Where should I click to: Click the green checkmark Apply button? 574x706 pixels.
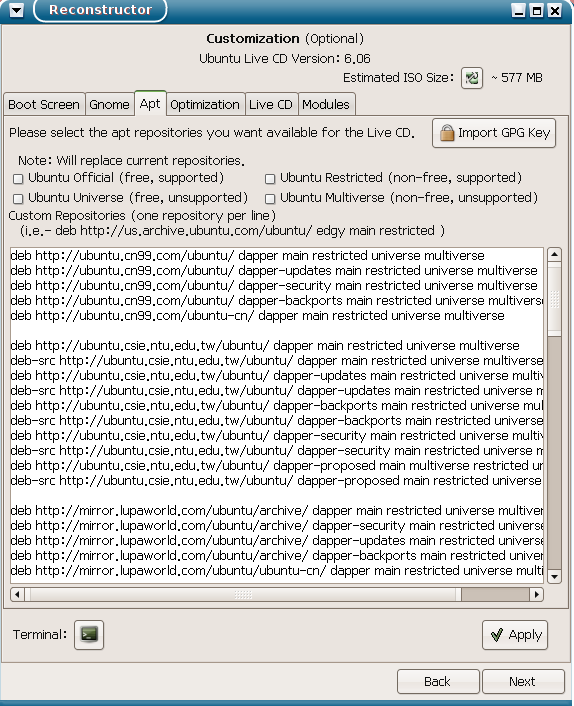point(515,635)
